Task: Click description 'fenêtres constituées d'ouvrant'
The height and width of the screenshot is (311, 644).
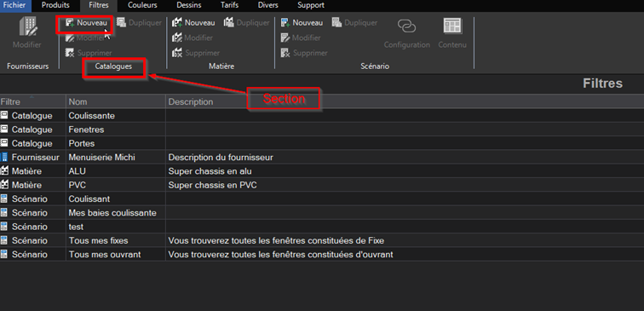Action: (280, 254)
